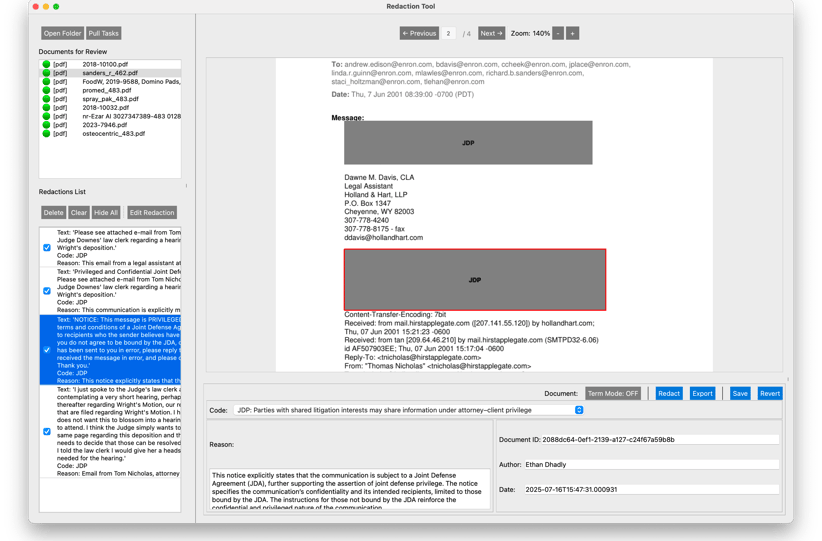
Task: Uncheck the 'Privileged and Confidential Joint' redaction checkbox
Action: pos(47,290)
